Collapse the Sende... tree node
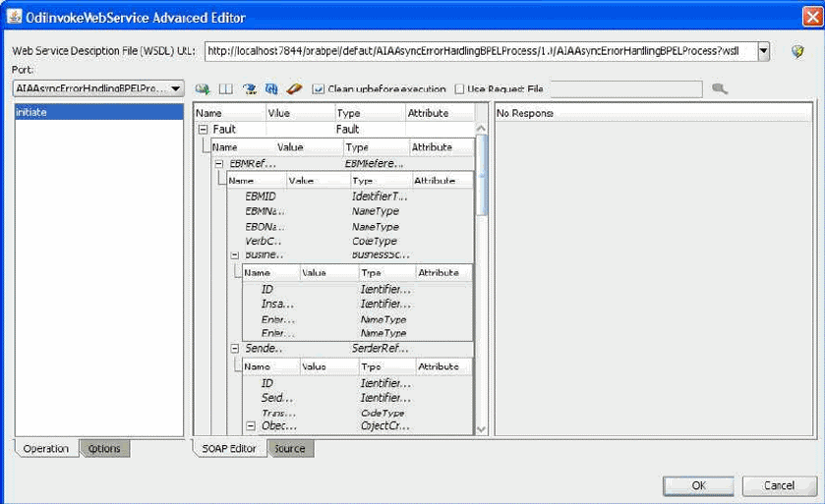Screen dimensions: 825x504 point(235,349)
